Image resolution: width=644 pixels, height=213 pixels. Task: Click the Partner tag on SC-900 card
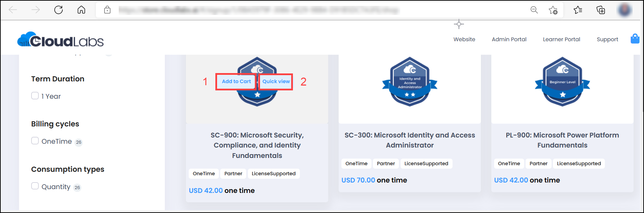(x=233, y=174)
